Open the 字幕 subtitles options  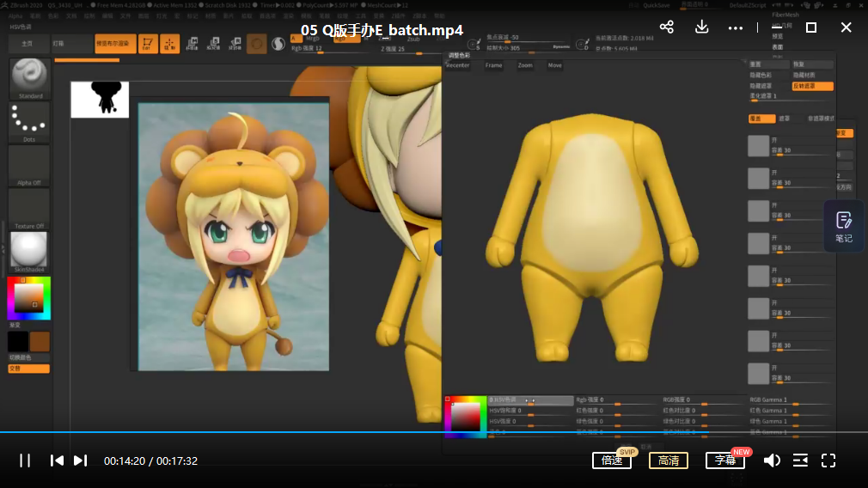pyautogui.click(x=724, y=461)
